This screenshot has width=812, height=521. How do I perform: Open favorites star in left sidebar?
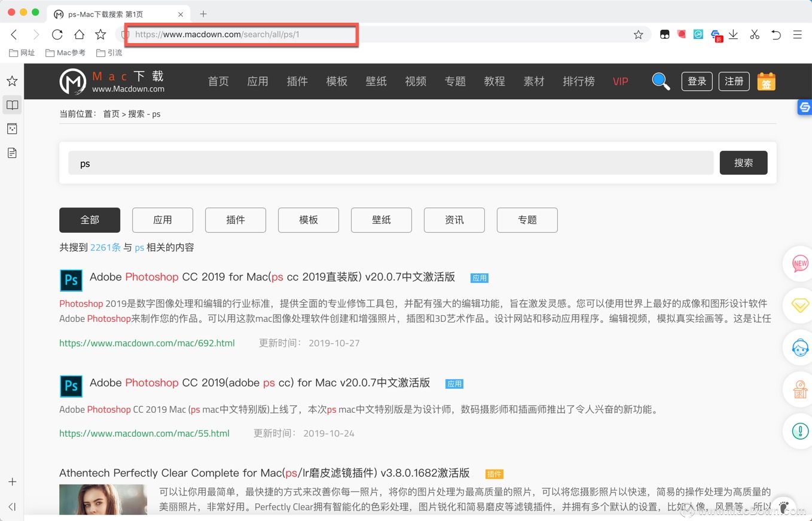coord(12,81)
